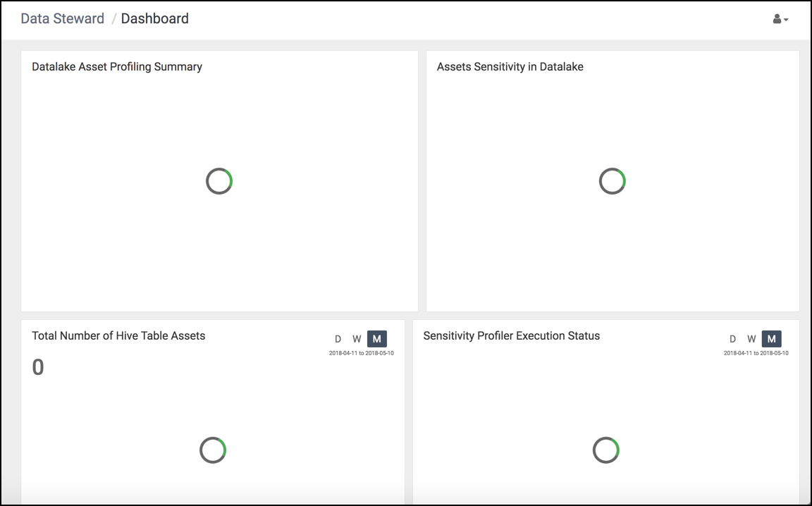Select W range for Hive Table Assets
The height and width of the screenshot is (506, 812).
(x=357, y=339)
